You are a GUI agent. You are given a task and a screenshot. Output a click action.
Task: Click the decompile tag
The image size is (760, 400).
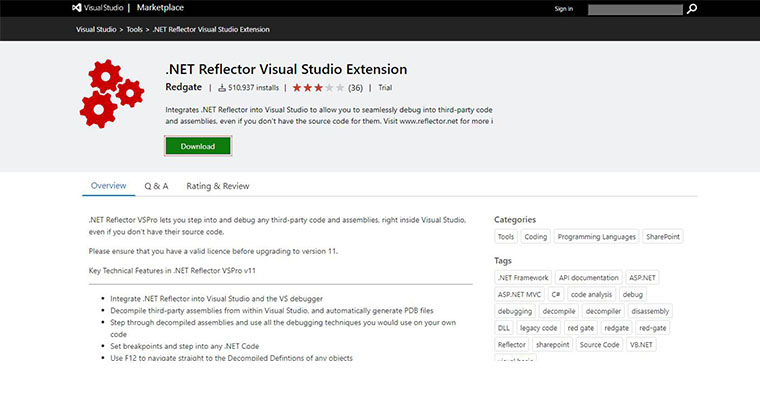pyautogui.click(x=559, y=311)
